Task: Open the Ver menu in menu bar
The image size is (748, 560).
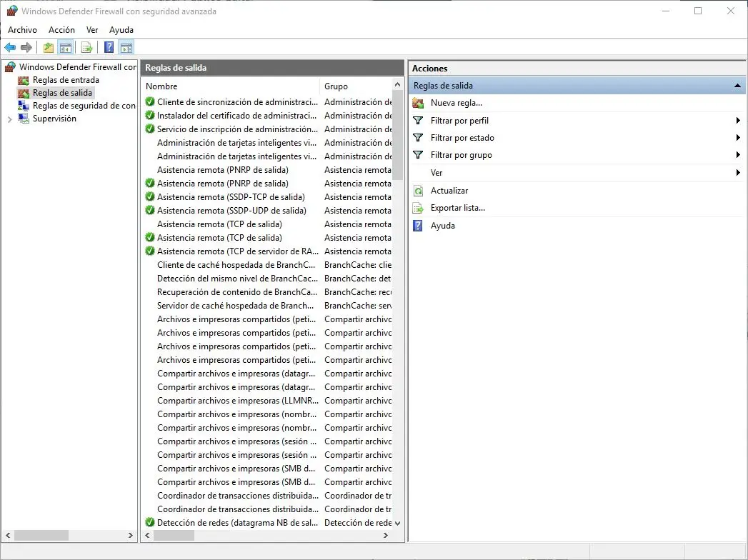Action: point(92,29)
